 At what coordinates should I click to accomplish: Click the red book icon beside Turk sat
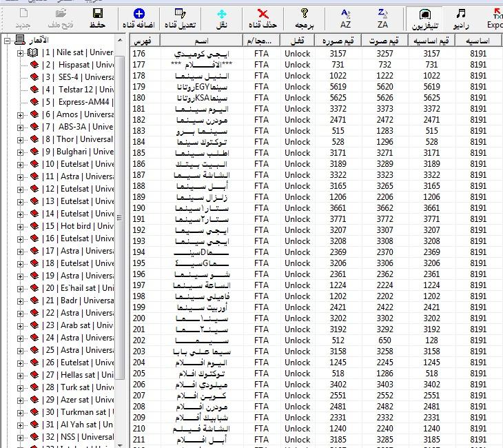pos(34,387)
